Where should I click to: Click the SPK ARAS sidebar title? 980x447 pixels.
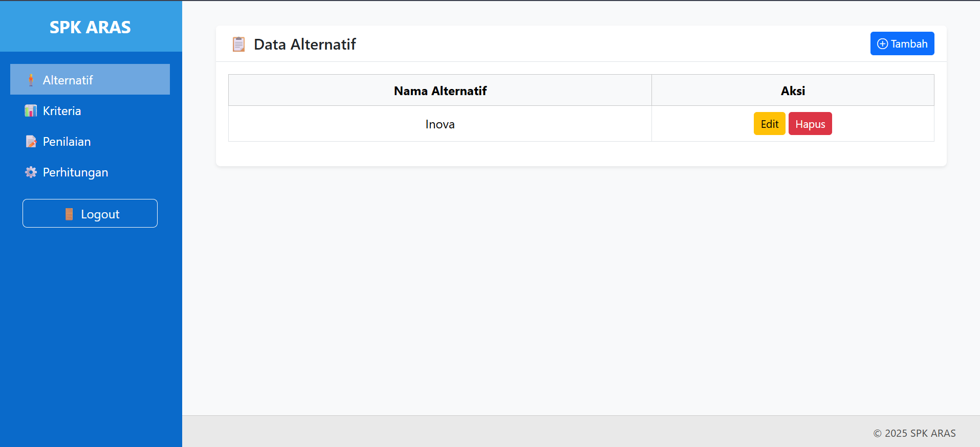coord(90,27)
